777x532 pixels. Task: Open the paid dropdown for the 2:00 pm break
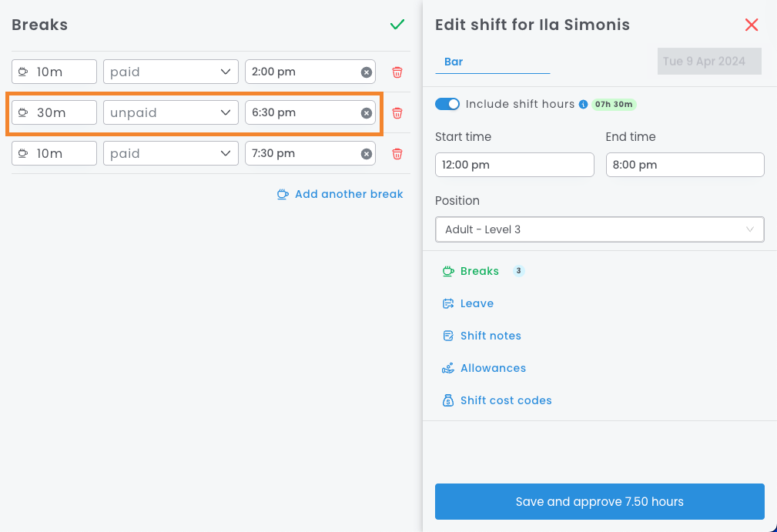pyautogui.click(x=170, y=72)
